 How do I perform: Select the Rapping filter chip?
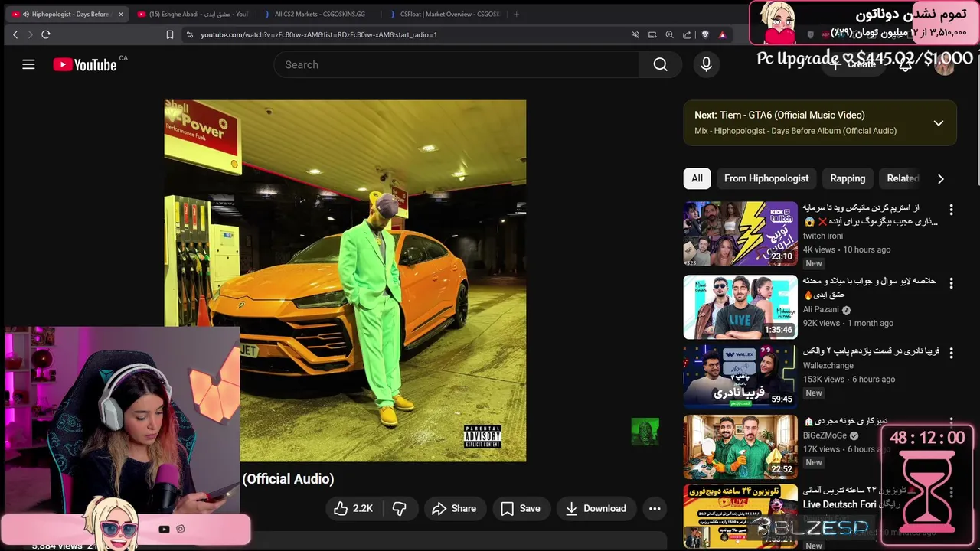pyautogui.click(x=848, y=178)
